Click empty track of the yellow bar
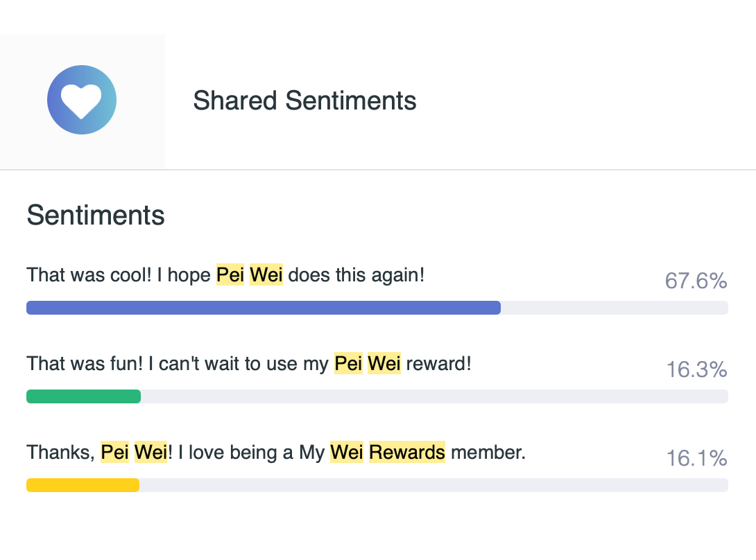The image size is (756, 560). (x=433, y=485)
